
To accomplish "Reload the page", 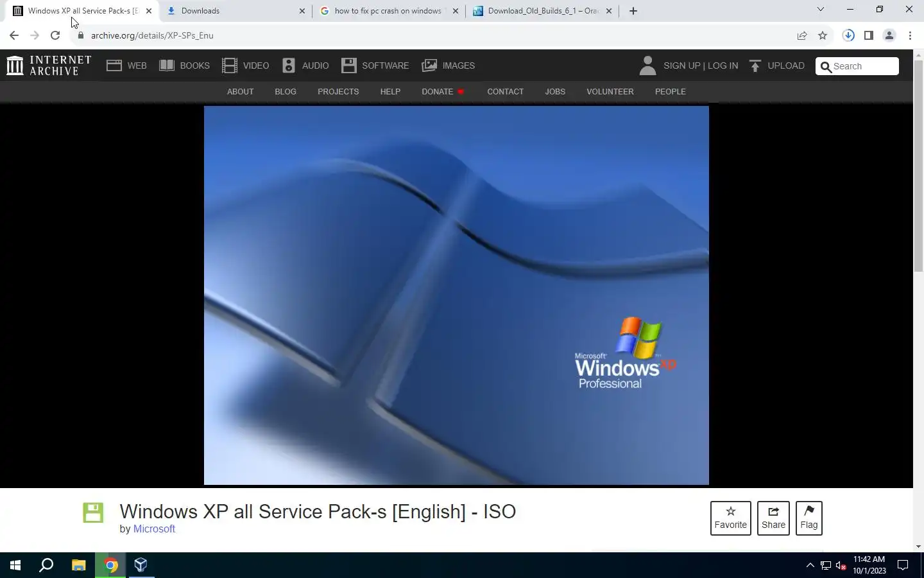I will [55, 35].
